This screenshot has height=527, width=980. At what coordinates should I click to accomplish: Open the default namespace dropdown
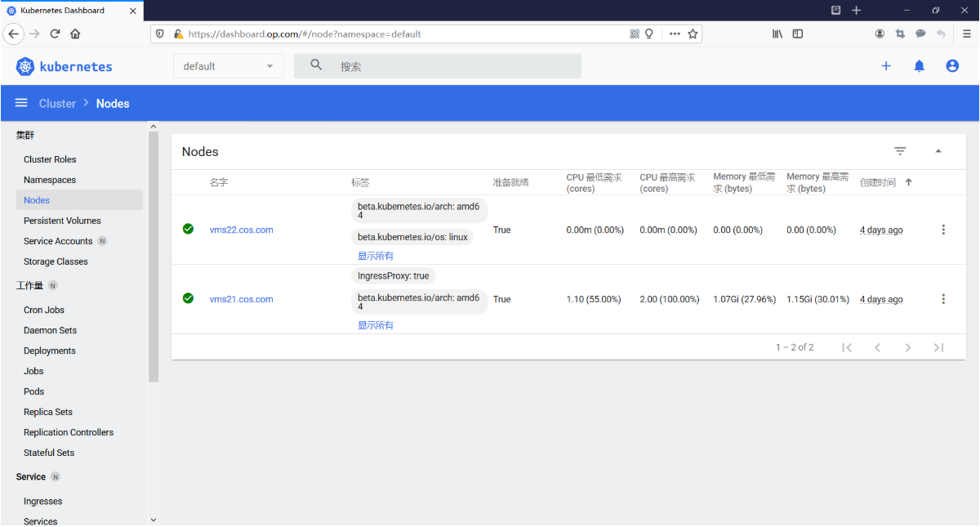tap(228, 66)
